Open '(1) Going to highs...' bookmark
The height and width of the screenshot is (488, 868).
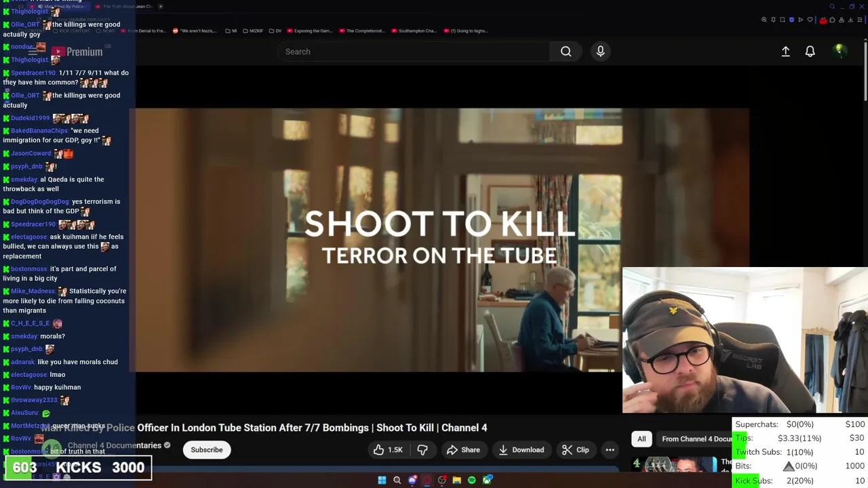pyautogui.click(x=465, y=30)
